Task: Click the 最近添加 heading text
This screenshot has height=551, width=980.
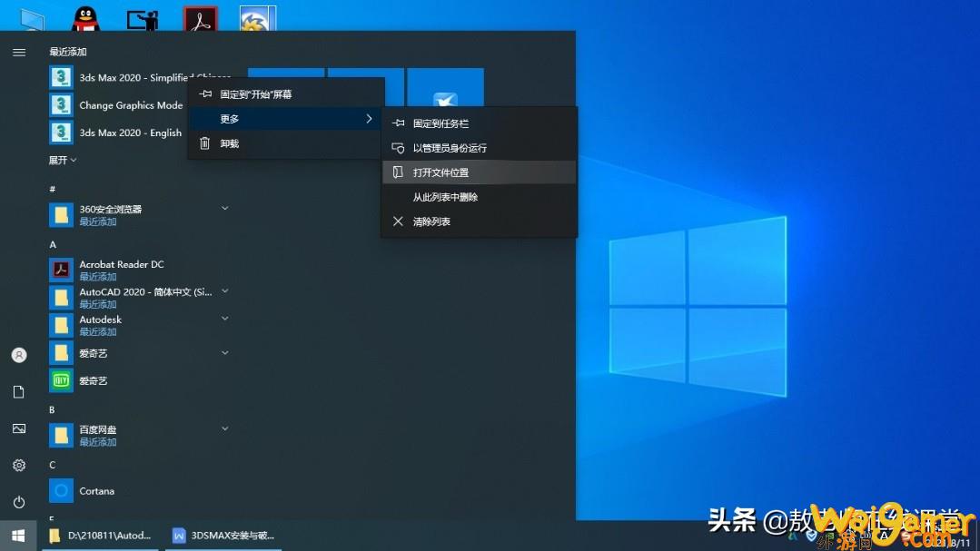Action: coord(68,52)
